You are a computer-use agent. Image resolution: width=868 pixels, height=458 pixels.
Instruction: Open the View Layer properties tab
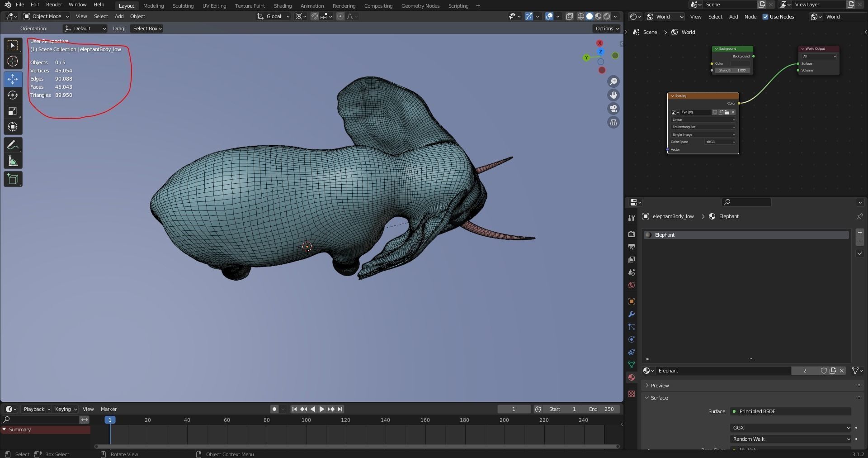632,260
